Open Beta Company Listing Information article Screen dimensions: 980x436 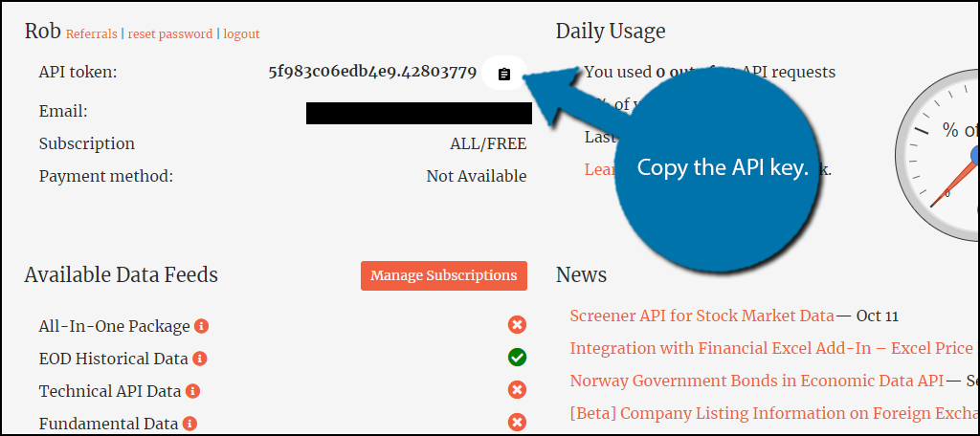tap(774, 413)
